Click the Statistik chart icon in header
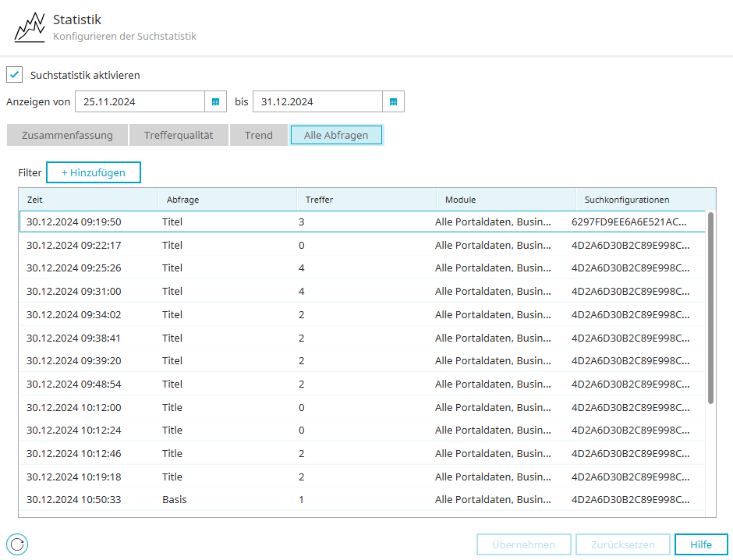This screenshot has width=733, height=560. click(30, 27)
